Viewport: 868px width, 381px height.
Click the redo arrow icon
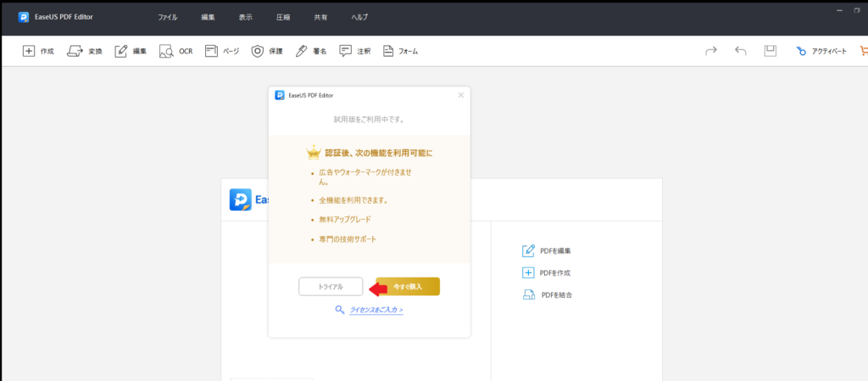711,51
